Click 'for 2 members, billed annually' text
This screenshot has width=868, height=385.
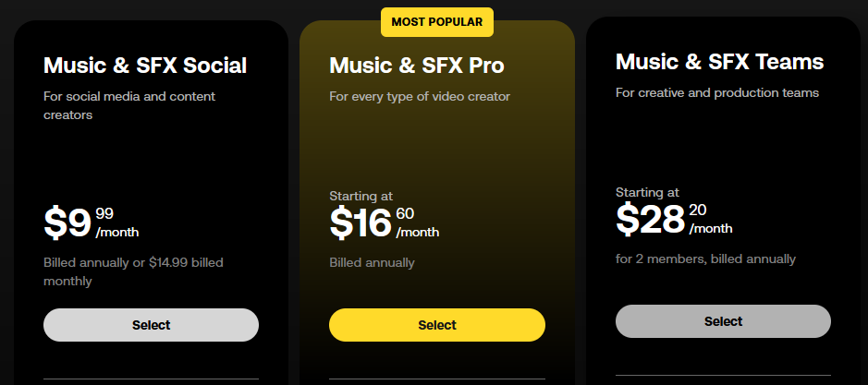(x=706, y=259)
